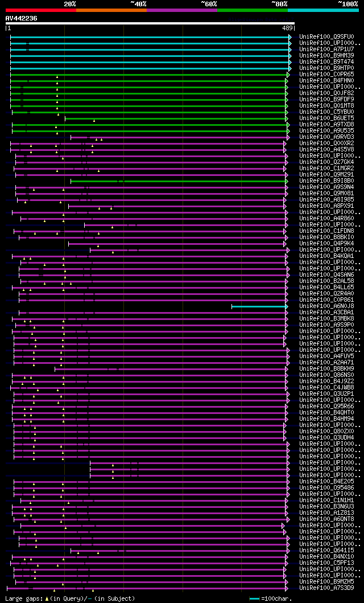Open hit UniRef100_A7P1U7
This screenshot has width=364, height=603.
coord(327,49)
